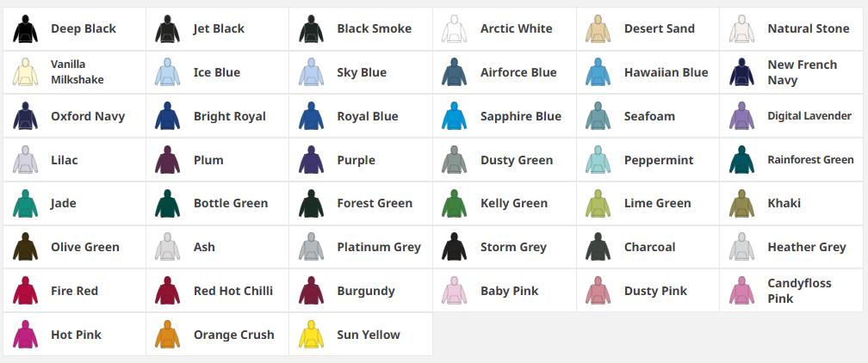The width and height of the screenshot is (868, 363).
Task: Click the Orange Crush hoodie icon
Action: coord(167,335)
